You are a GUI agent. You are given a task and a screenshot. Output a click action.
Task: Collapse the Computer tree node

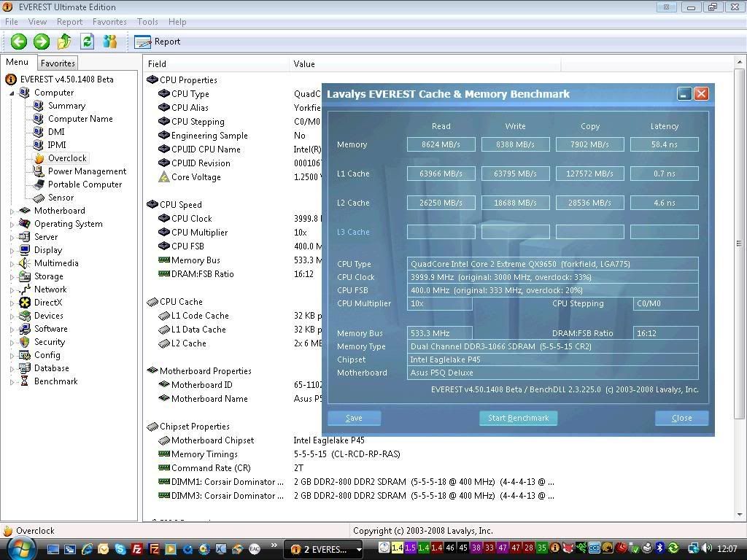(x=12, y=93)
